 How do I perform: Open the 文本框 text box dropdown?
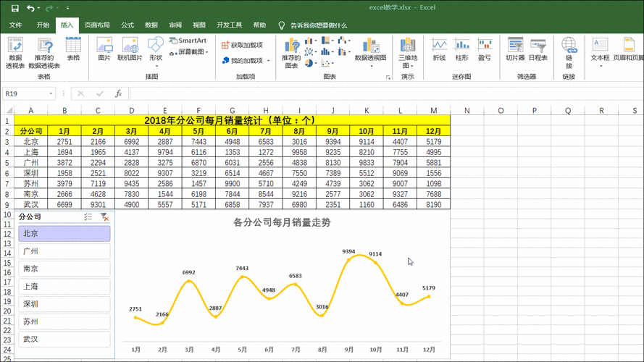click(x=600, y=51)
